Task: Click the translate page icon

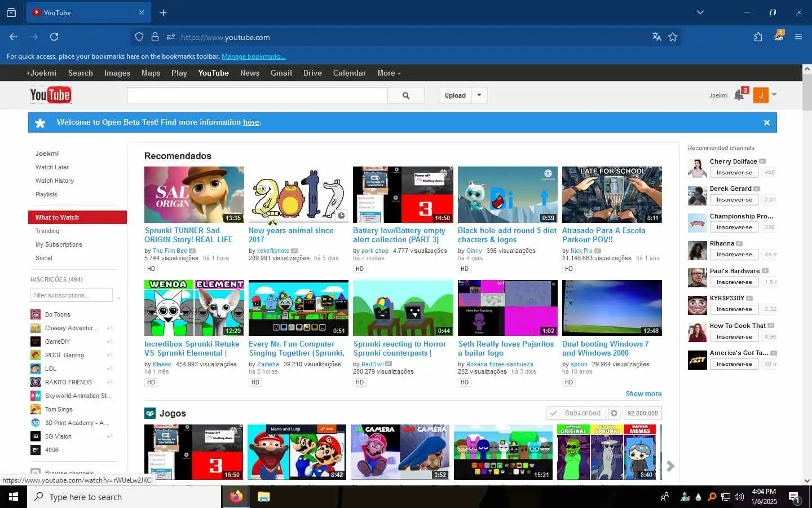Action: click(656, 37)
